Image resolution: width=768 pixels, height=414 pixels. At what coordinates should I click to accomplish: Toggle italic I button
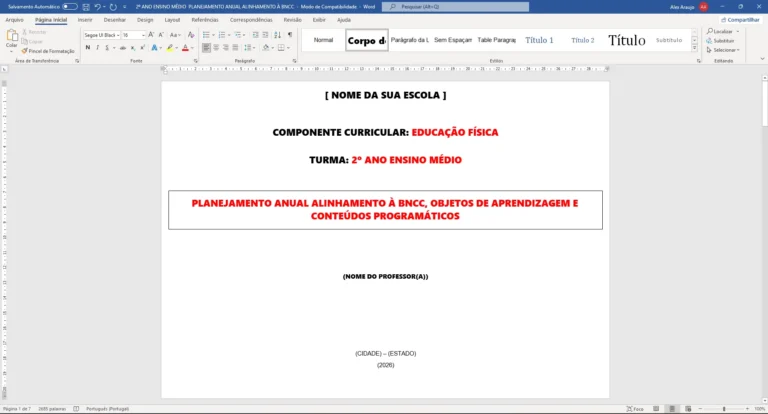(x=97, y=48)
